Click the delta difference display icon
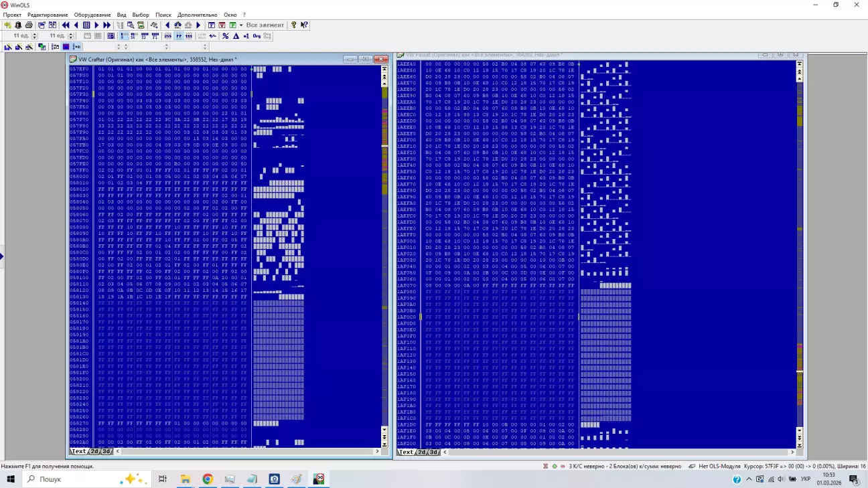 click(x=236, y=36)
